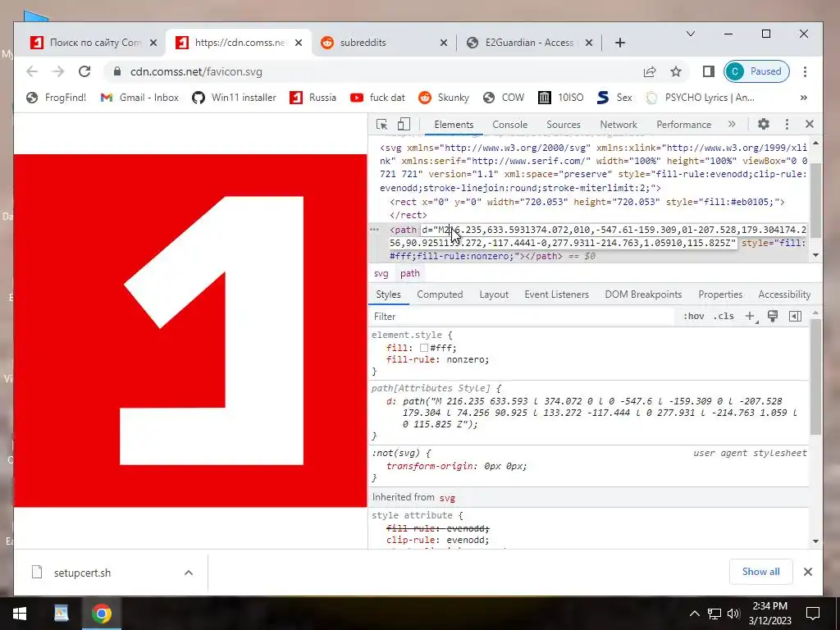
Task: Toggle the computed styles sidebar icon
Action: pyautogui.click(x=796, y=316)
